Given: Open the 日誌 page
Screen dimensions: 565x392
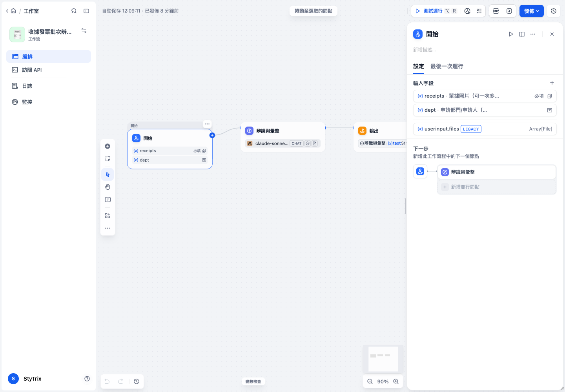Looking at the screenshot, I should coord(49,86).
